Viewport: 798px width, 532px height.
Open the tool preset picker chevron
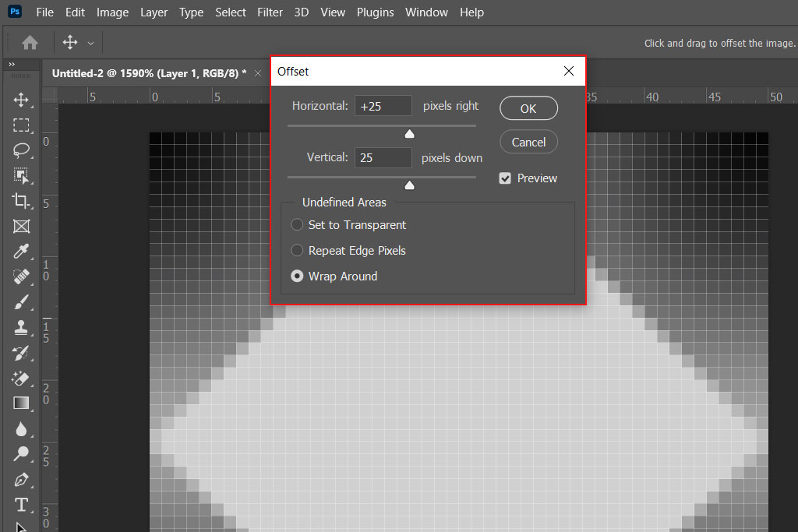pos(90,44)
